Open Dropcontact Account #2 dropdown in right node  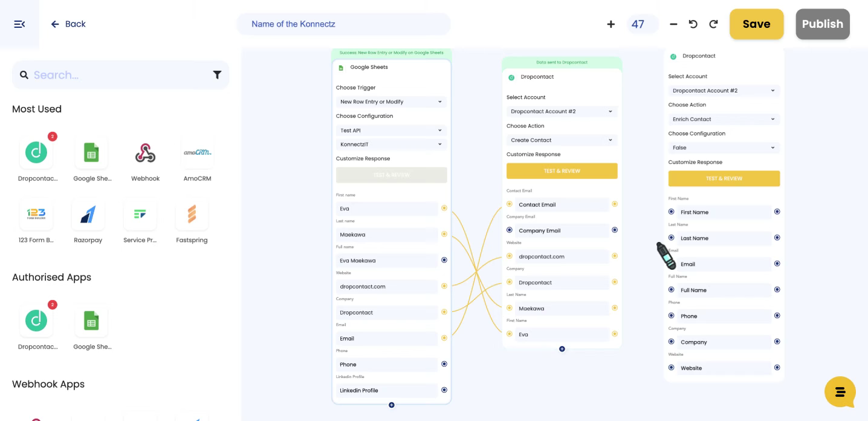pos(724,91)
